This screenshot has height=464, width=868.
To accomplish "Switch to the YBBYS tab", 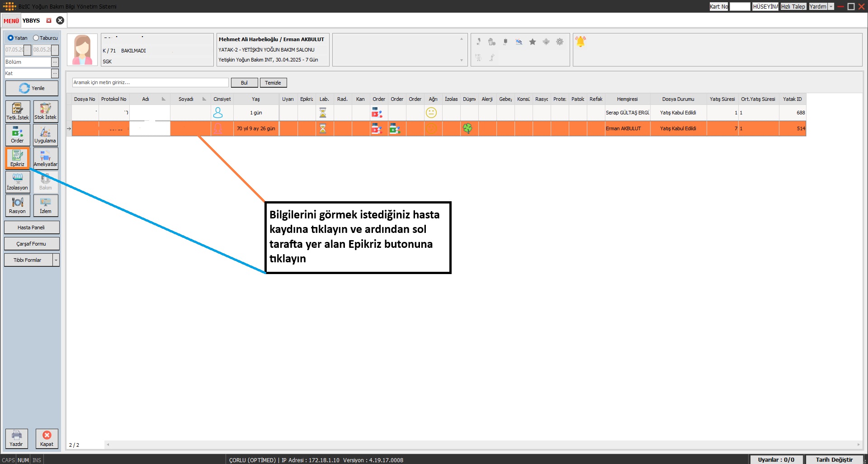I will (31, 21).
